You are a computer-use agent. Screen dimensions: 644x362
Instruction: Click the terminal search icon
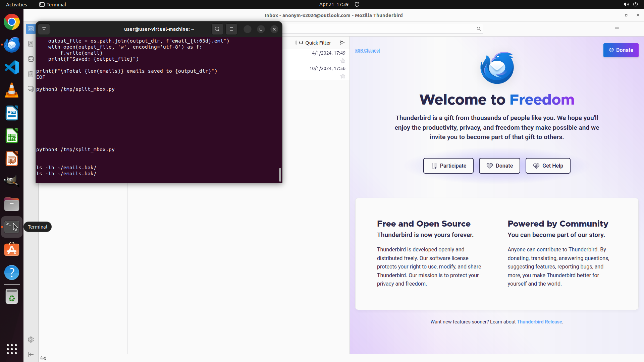[217, 29]
